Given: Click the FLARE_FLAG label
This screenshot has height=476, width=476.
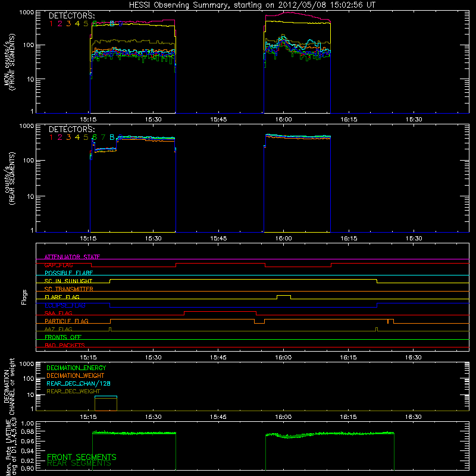Looking at the screenshot, I should pyautogui.click(x=62, y=297).
